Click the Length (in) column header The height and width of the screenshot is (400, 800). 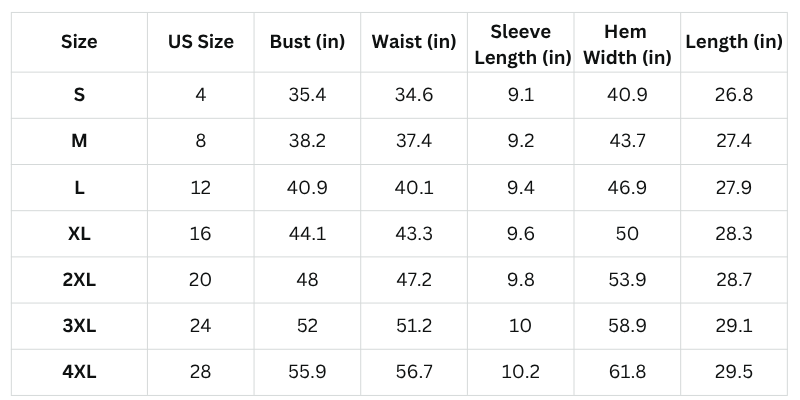click(x=734, y=42)
